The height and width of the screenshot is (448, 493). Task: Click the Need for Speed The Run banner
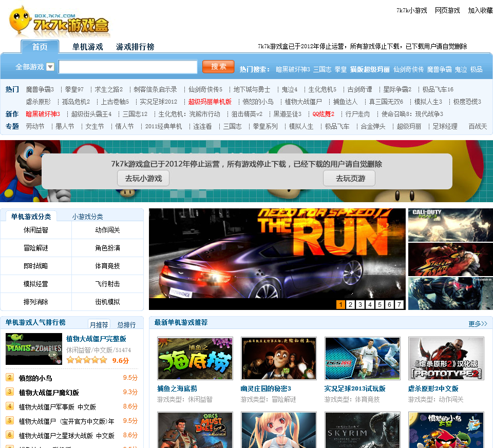[x=277, y=253]
